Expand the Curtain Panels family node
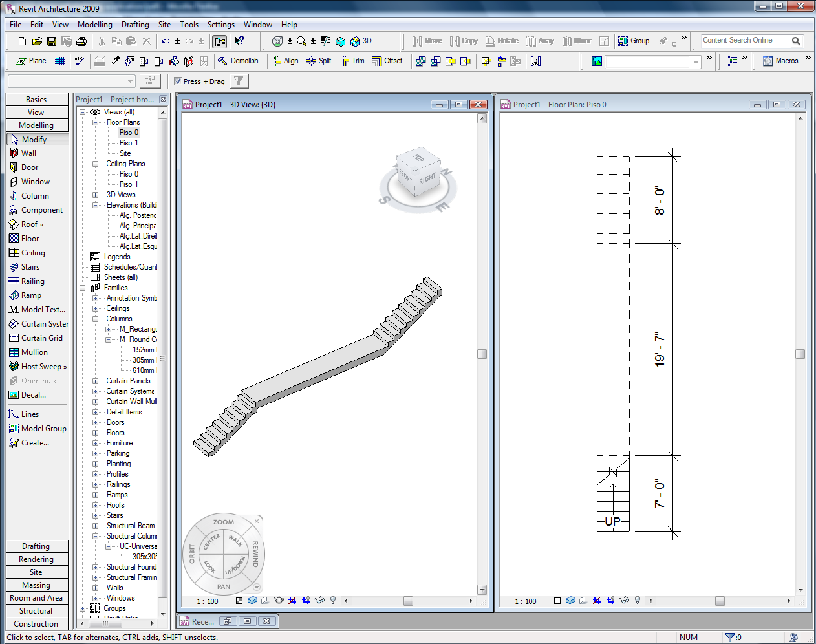The image size is (816, 644). 95,381
